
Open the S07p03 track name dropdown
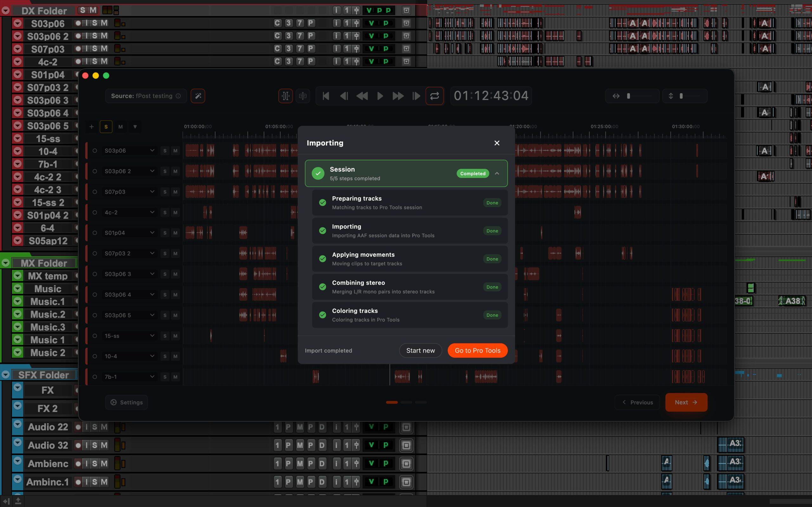click(152, 192)
